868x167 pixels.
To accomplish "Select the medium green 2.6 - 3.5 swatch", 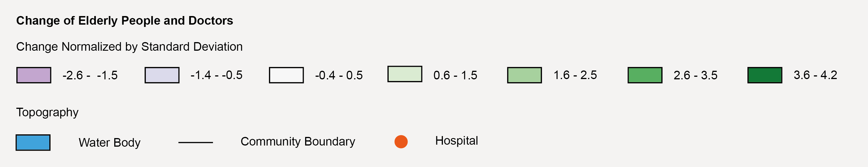I will coord(645,75).
